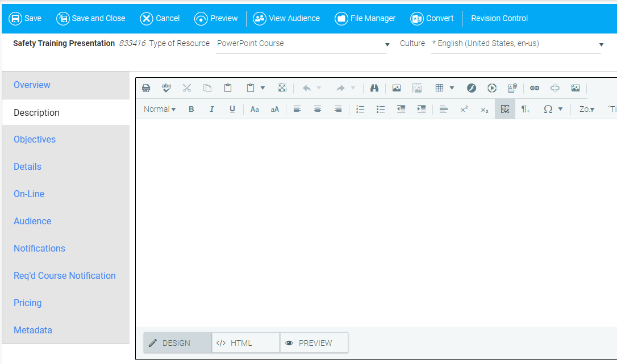
Task: Open Find and Replace binoculars
Action: tap(374, 88)
